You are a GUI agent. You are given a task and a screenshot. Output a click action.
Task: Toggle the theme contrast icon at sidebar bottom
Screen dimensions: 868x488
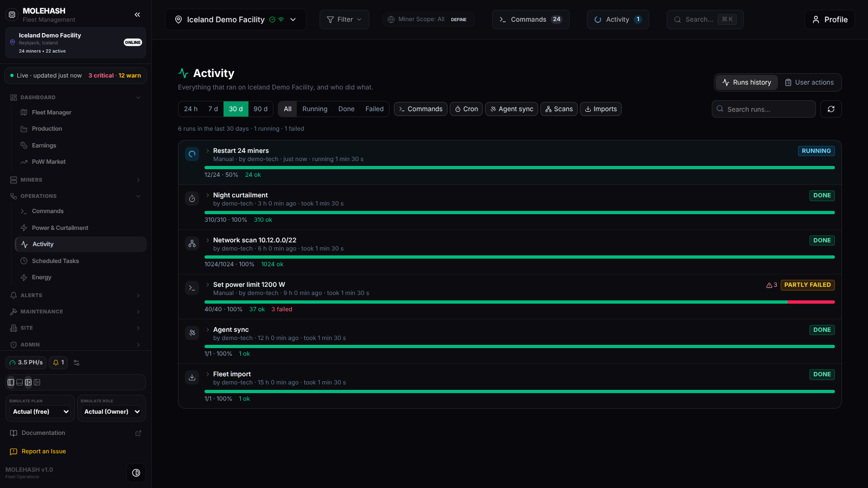pos(136,473)
